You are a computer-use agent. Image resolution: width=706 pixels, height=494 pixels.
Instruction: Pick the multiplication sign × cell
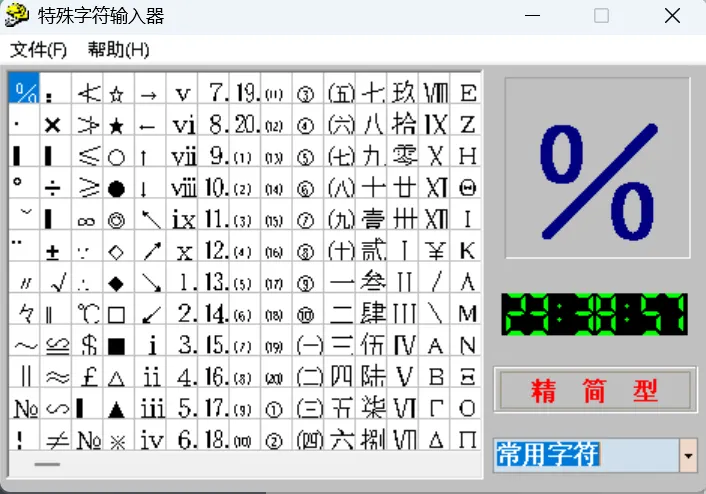coord(56,119)
